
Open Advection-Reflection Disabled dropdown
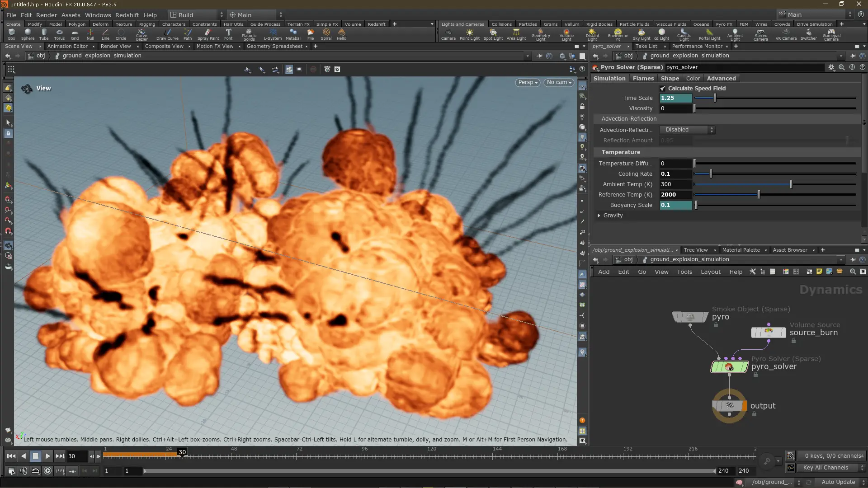[687, 130]
